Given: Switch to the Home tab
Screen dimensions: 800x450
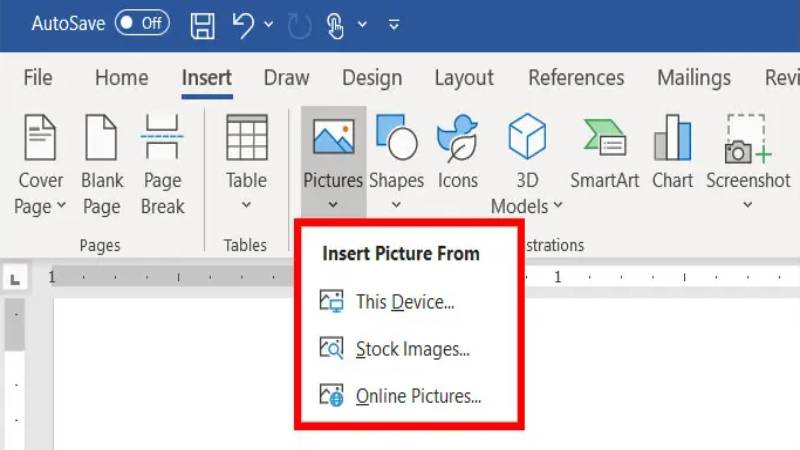Looking at the screenshot, I should coord(121,78).
